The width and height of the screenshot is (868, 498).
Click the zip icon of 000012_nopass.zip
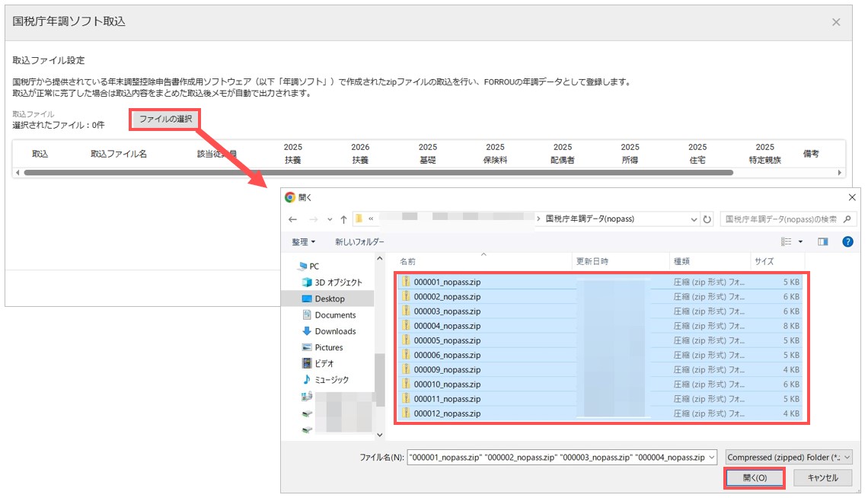406,413
